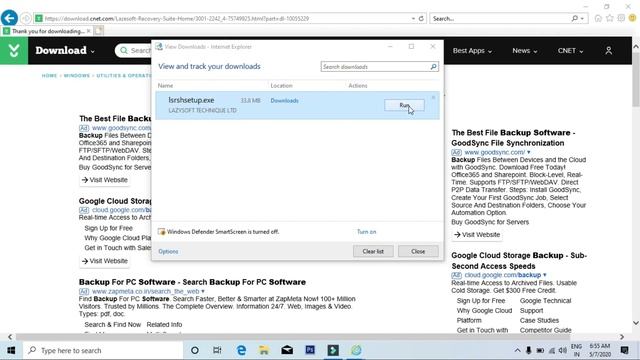Run the lsrshsetup.exe download

tap(404, 105)
